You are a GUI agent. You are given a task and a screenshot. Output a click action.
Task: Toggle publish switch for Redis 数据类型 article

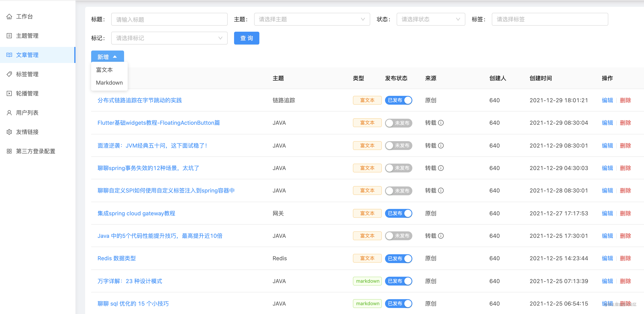tap(398, 258)
